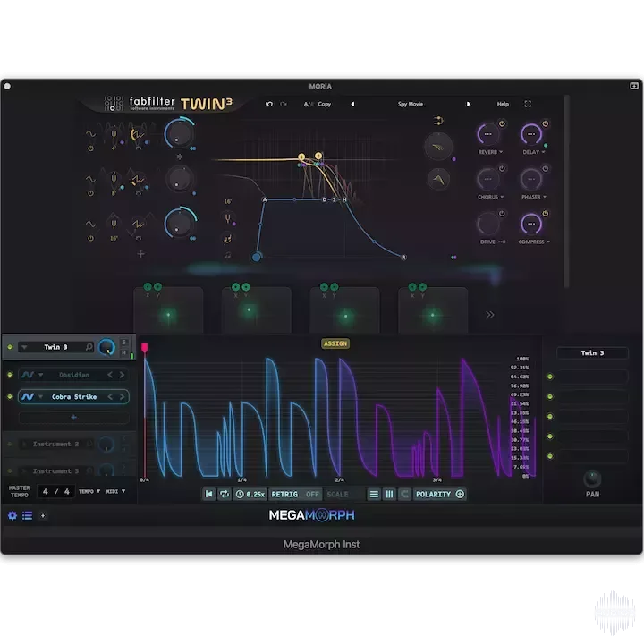Click the upper filter shape knob
The height and width of the screenshot is (644, 644).
(438, 147)
